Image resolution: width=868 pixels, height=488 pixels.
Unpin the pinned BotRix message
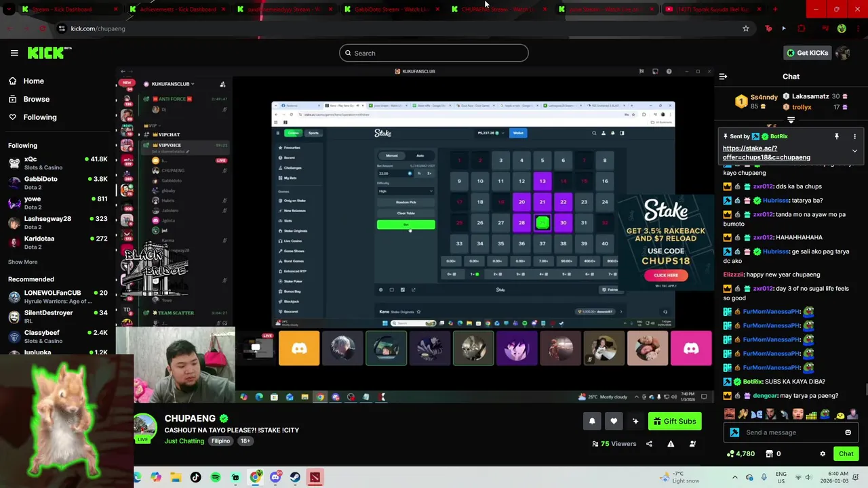(x=837, y=136)
